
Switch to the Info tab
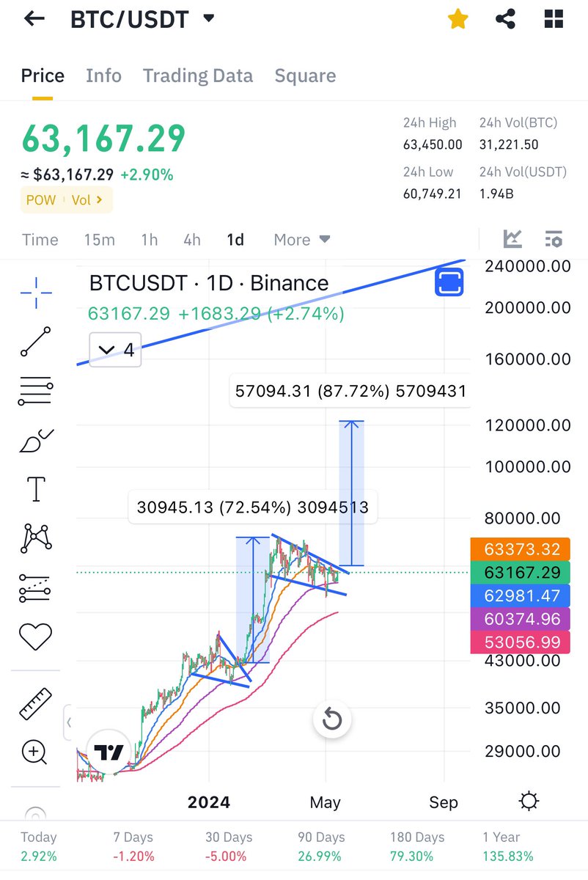pos(103,76)
